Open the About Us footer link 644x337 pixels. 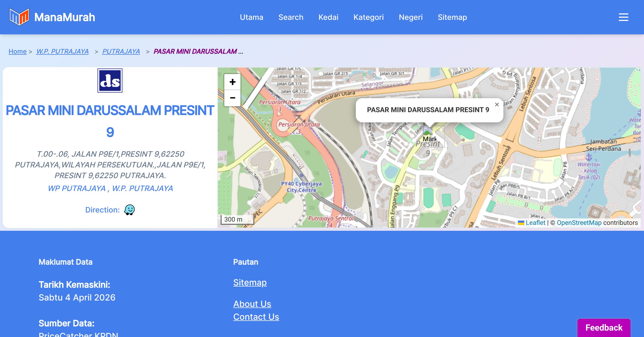[252, 304]
